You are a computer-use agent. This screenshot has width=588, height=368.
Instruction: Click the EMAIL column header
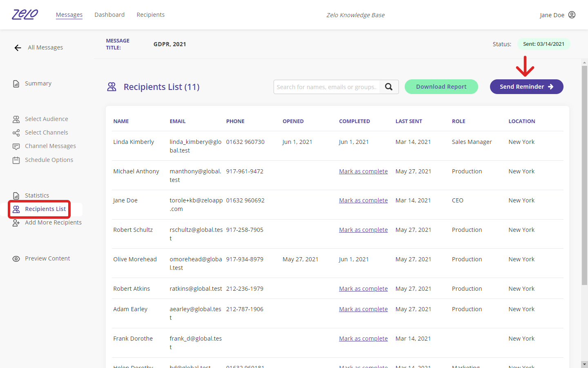coord(178,121)
